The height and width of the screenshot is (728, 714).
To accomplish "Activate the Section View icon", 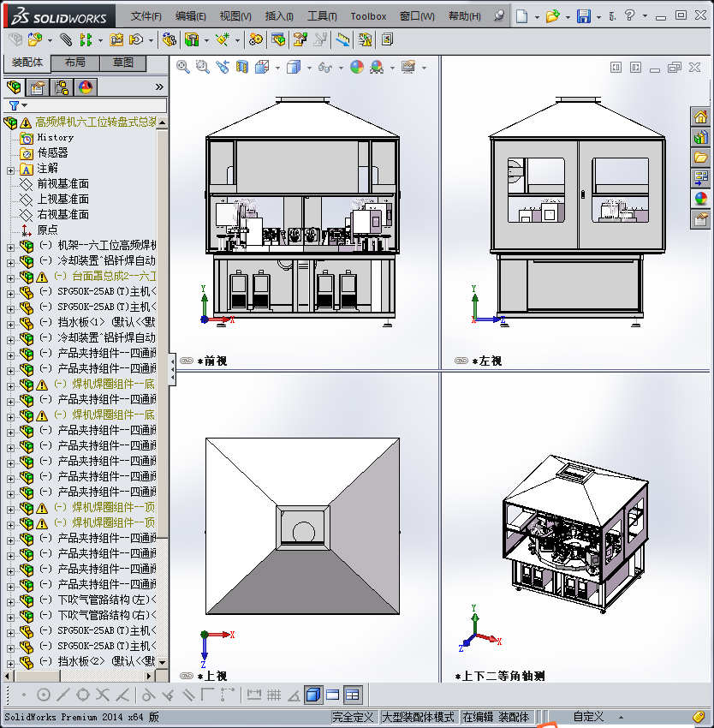I will [242, 67].
